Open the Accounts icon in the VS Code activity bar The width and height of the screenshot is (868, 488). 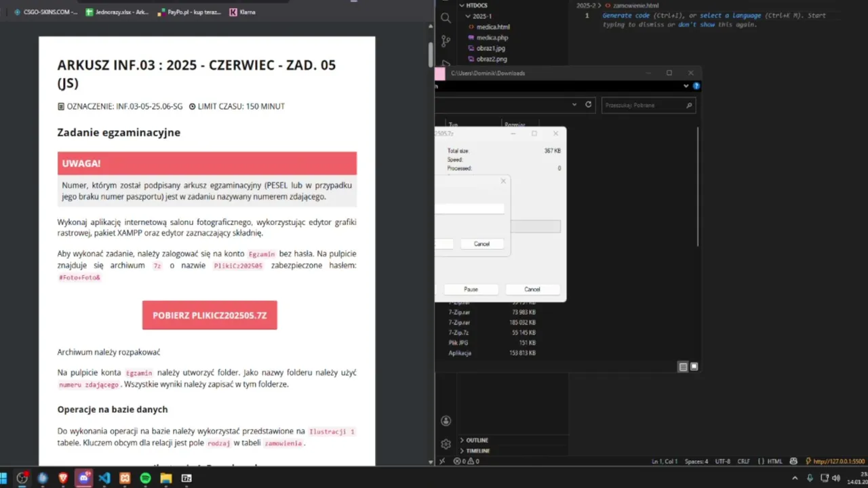(x=446, y=421)
